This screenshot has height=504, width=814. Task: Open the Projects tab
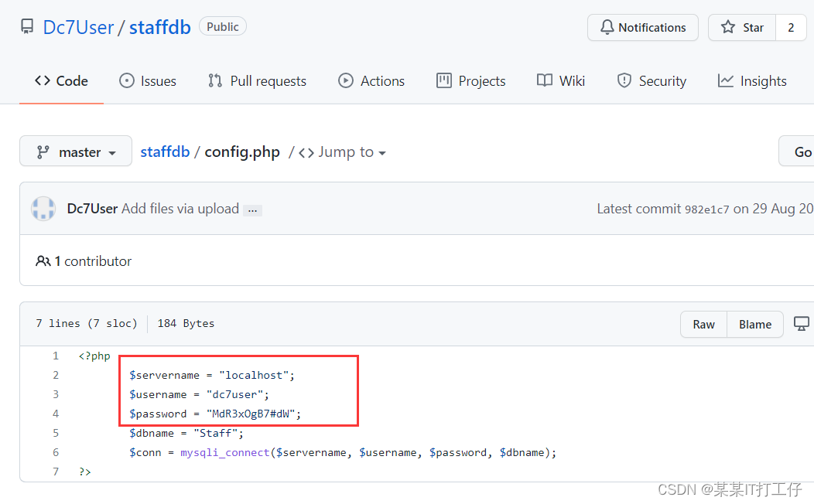tap(471, 81)
